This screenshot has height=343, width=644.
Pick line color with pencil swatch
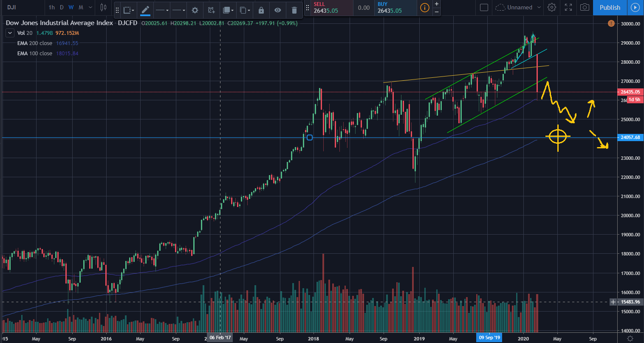[x=145, y=10]
